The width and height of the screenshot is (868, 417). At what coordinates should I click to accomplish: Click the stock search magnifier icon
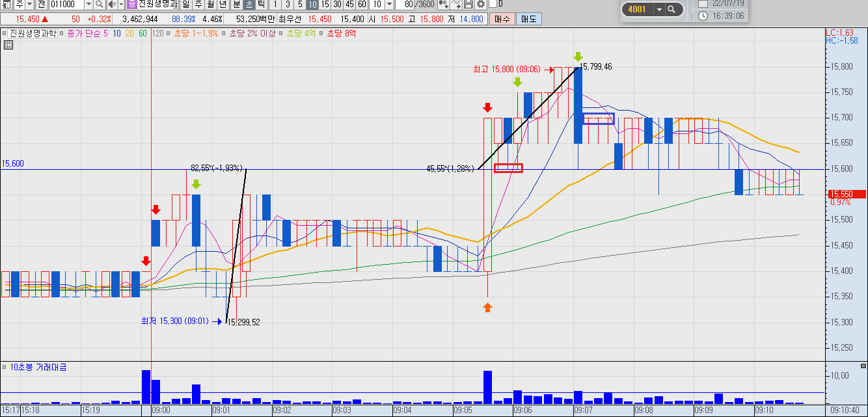click(99, 5)
